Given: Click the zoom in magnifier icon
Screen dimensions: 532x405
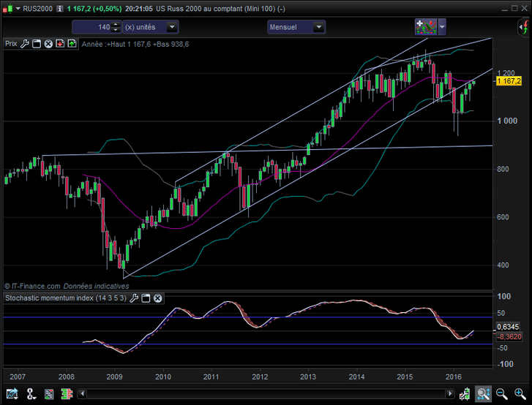Looking at the screenshot, I should click(520, 395).
